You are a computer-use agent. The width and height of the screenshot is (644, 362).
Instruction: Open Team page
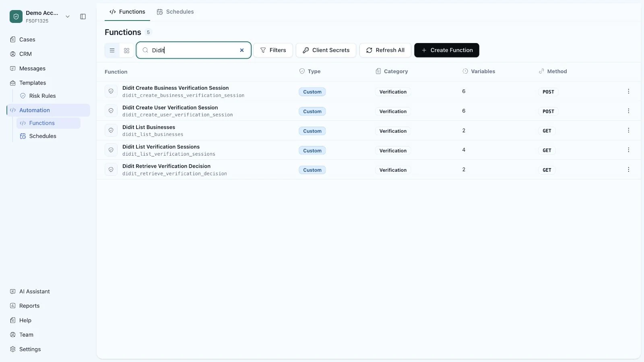(26, 335)
